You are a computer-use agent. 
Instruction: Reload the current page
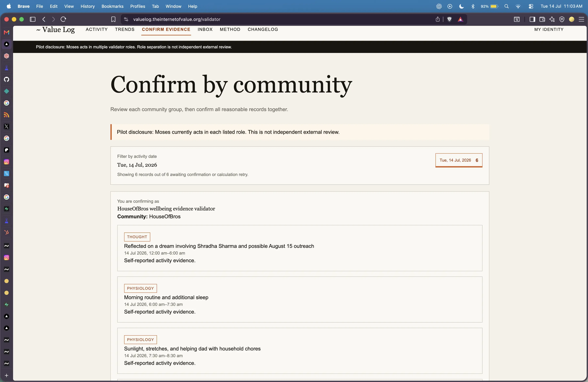click(x=63, y=19)
